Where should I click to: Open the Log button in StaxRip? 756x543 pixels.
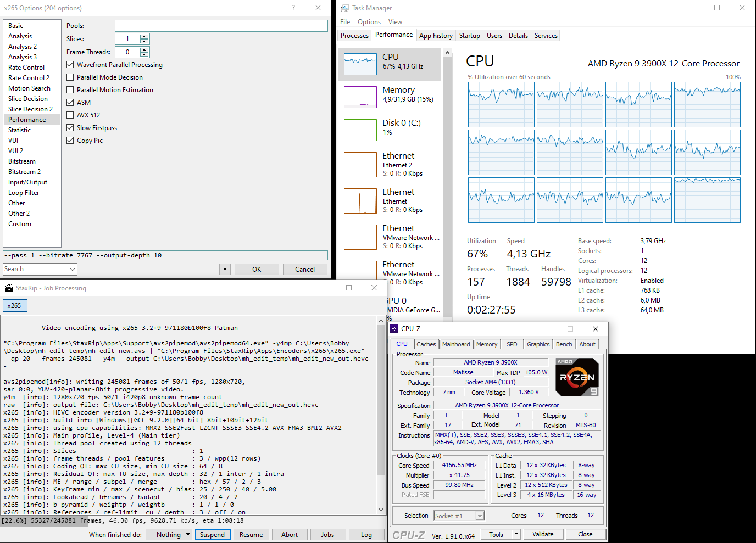[366, 535]
